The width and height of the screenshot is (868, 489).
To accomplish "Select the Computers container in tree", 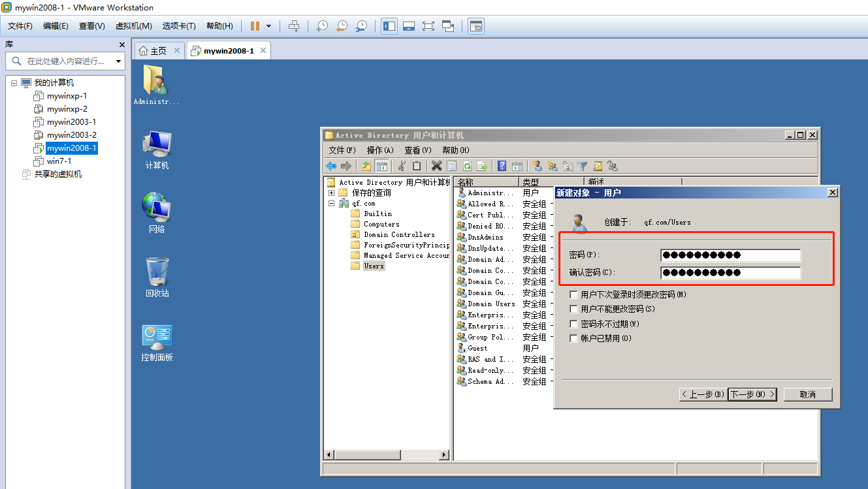I will (x=381, y=224).
